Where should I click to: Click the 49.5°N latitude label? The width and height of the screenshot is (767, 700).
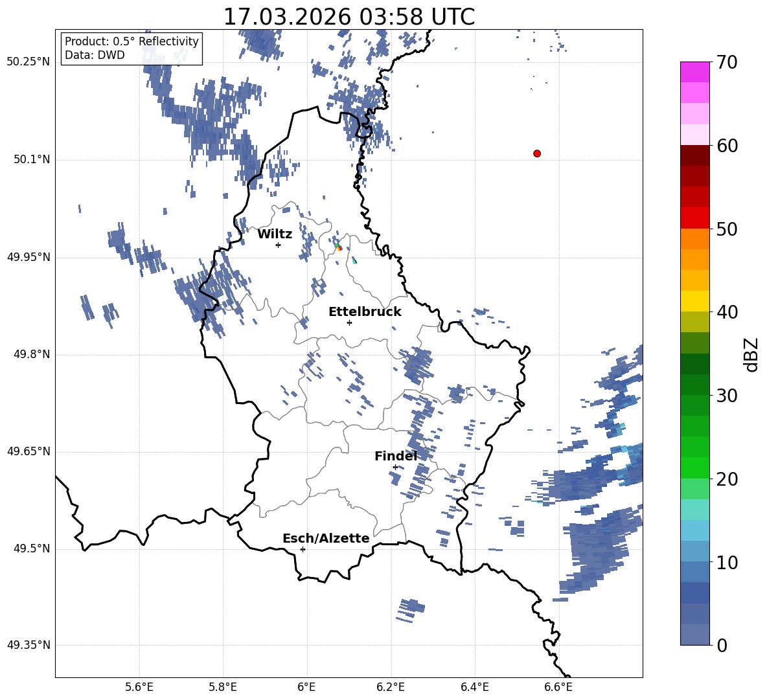(x=31, y=548)
